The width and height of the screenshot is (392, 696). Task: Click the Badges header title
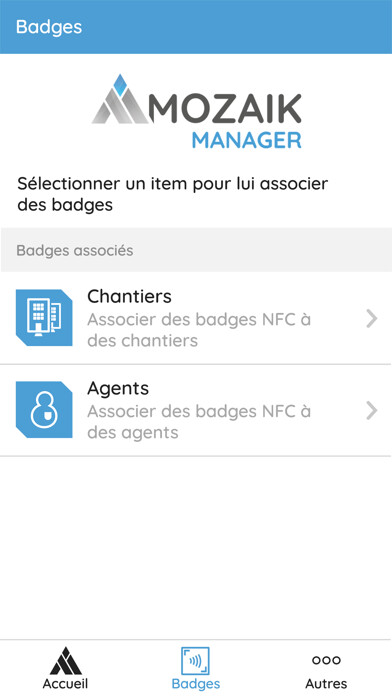pos(49,27)
